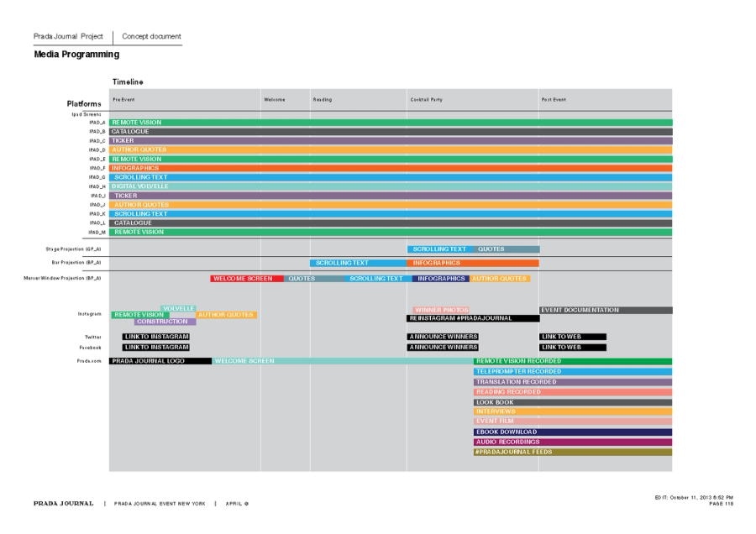Click the Instagram 'Volvelle' block

pyautogui.click(x=178, y=308)
